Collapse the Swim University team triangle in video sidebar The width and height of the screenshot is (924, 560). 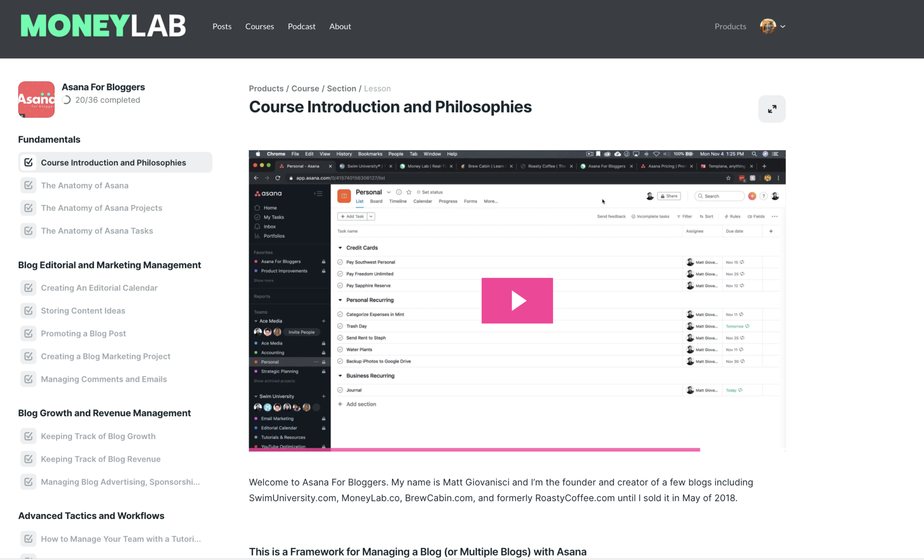pos(256,396)
